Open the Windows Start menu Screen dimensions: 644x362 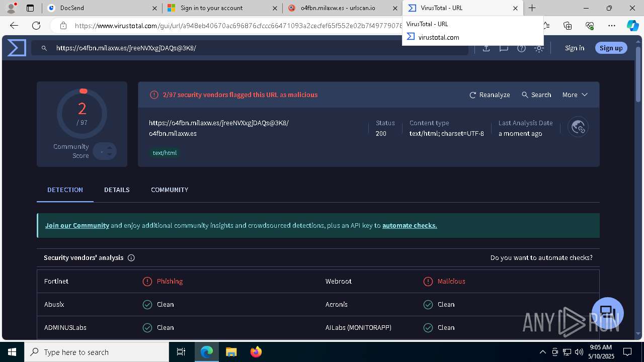(12, 352)
